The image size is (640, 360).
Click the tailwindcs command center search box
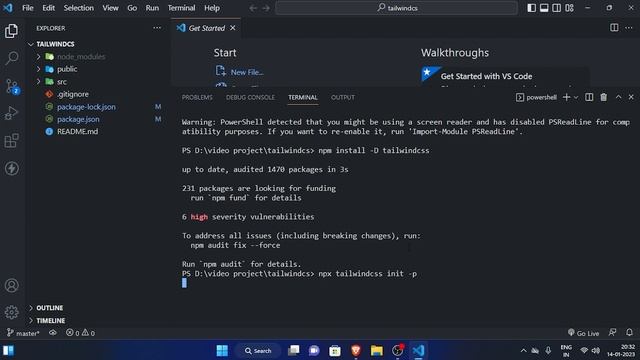pos(397,8)
